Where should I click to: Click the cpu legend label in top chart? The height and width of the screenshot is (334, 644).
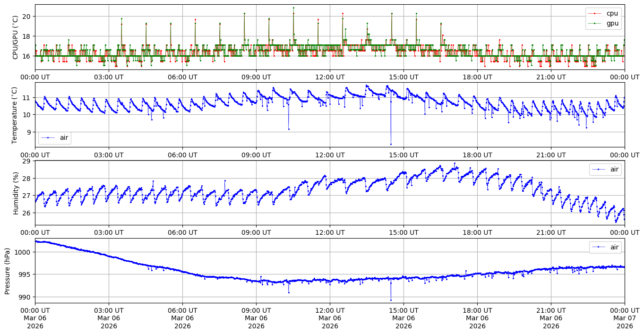pos(612,13)
